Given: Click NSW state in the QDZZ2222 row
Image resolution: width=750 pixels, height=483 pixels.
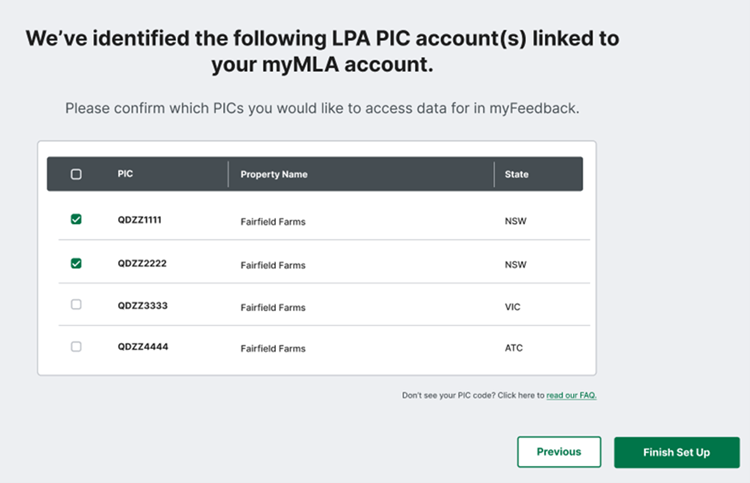Looking at the screenshot, I should tap(515, 265).
